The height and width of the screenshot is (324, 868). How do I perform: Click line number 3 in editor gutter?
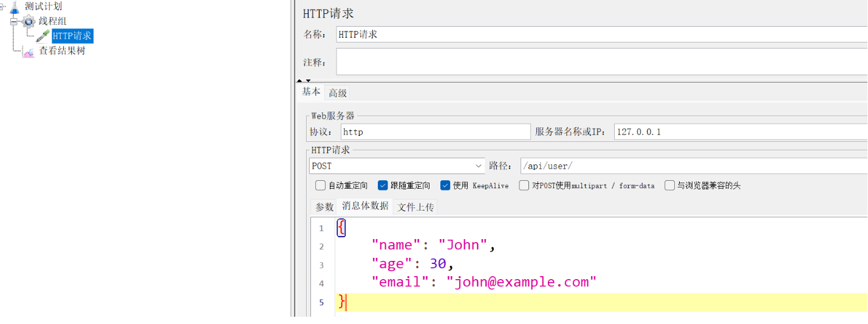[321, 265]
